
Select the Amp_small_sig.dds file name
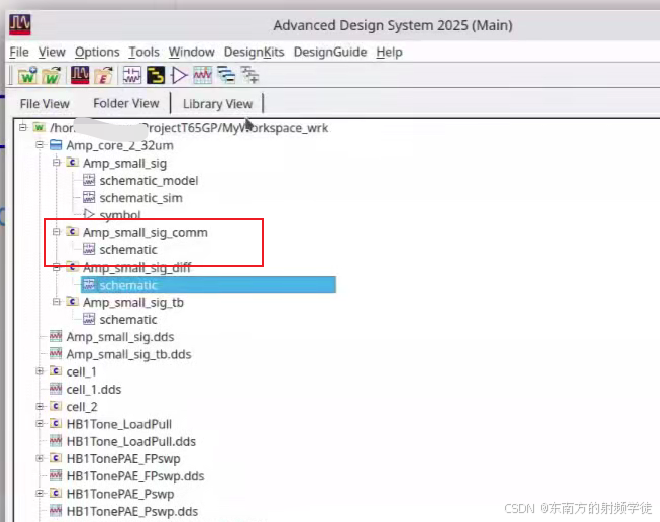click(x=120, y=337)
